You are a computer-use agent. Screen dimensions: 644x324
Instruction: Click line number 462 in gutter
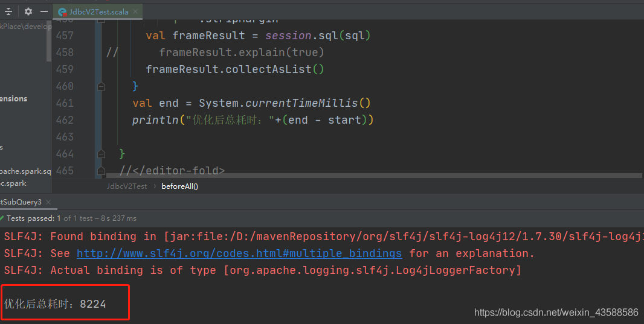click(65, 119)
